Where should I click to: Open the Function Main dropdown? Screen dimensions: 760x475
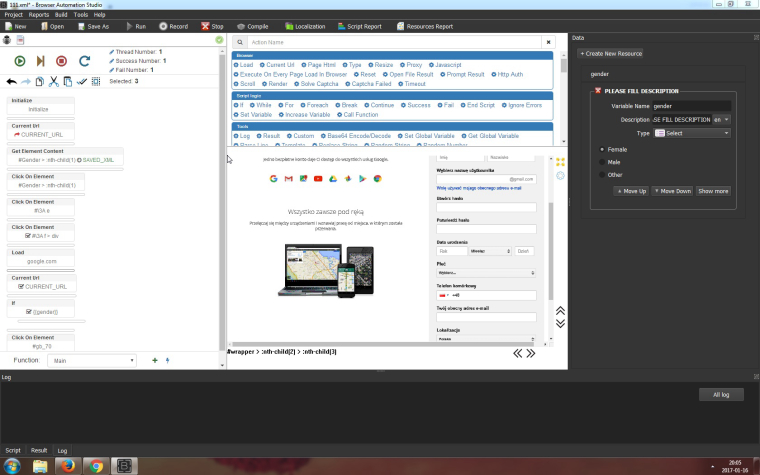[91, 360]
